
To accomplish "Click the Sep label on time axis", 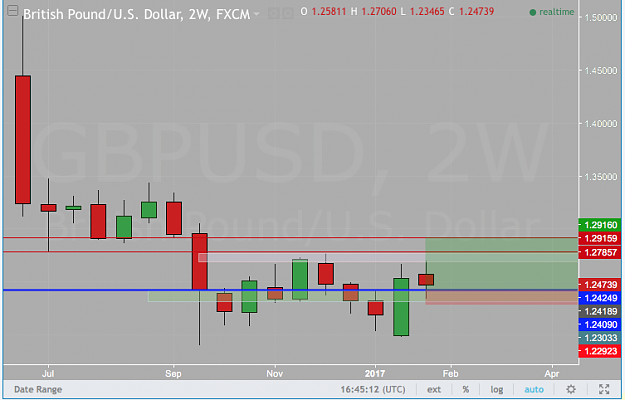I will point(173,374).
